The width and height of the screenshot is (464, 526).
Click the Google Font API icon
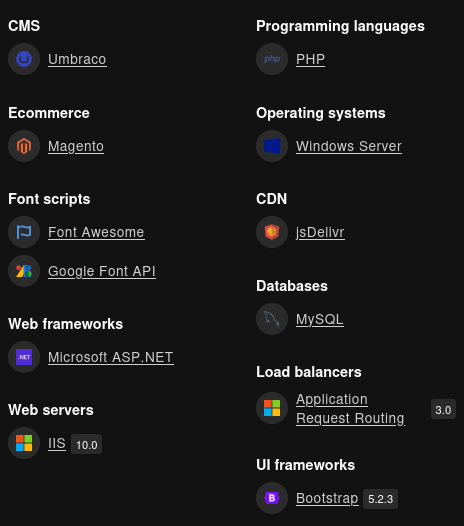click(x=24, y=271)
